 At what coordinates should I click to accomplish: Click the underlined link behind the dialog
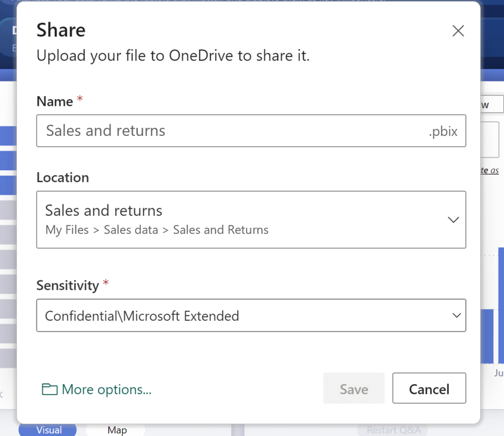(489, 170)
